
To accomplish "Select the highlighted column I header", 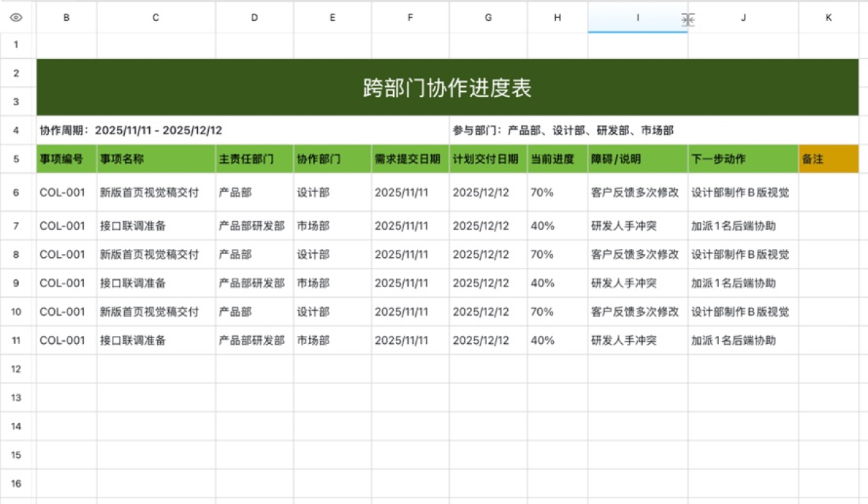I will [x=638, y=19].
